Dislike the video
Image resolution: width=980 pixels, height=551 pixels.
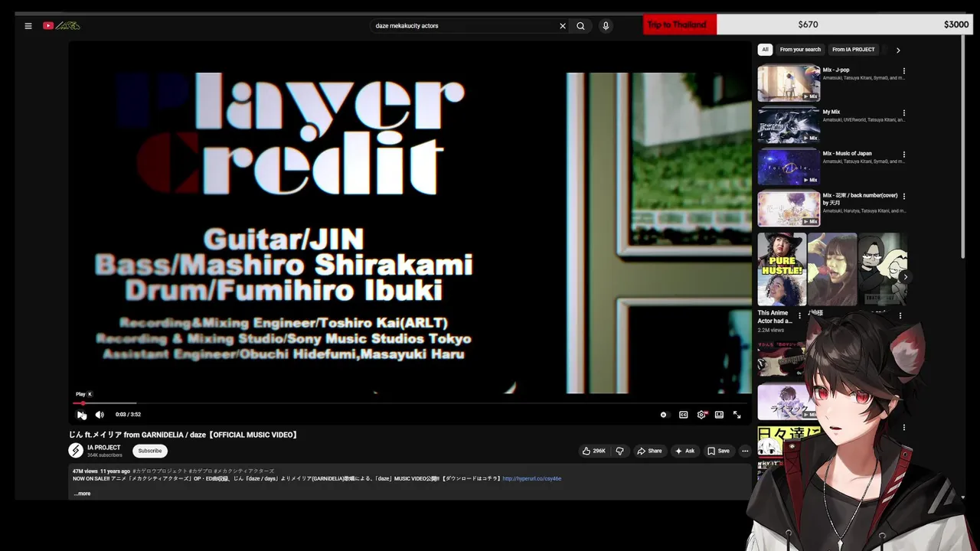point(620,451)
